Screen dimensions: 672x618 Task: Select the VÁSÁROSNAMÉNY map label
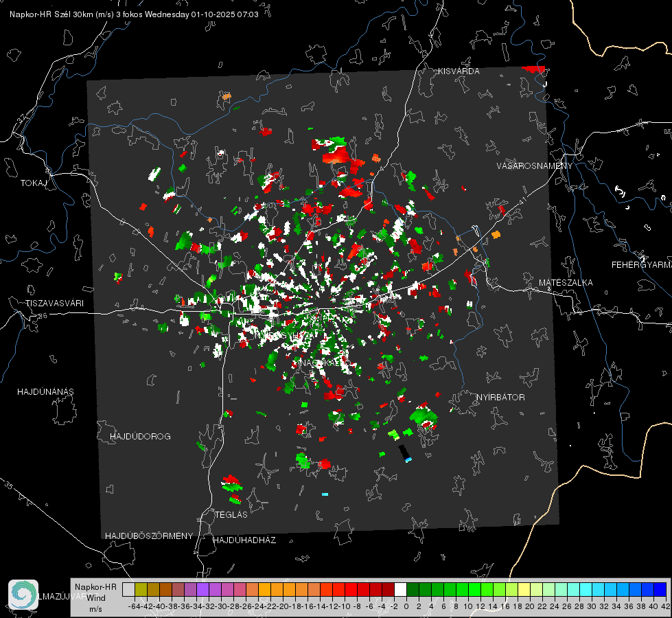tap(534, 166)
